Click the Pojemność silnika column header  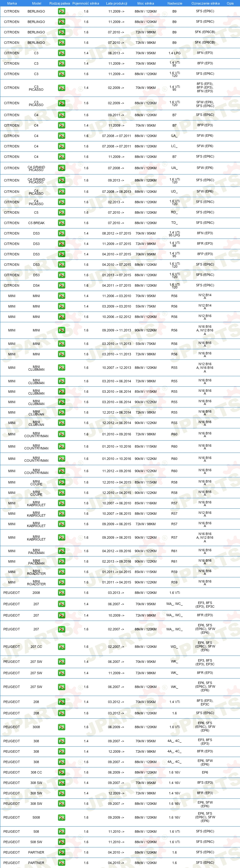[x=86, y=3]
